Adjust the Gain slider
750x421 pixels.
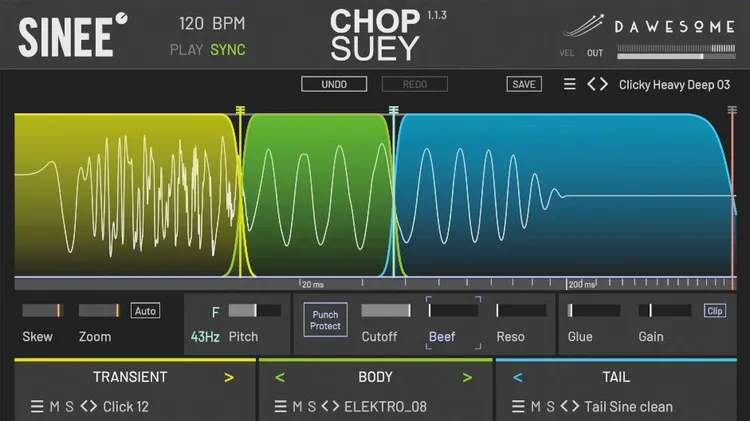point(665,310)
